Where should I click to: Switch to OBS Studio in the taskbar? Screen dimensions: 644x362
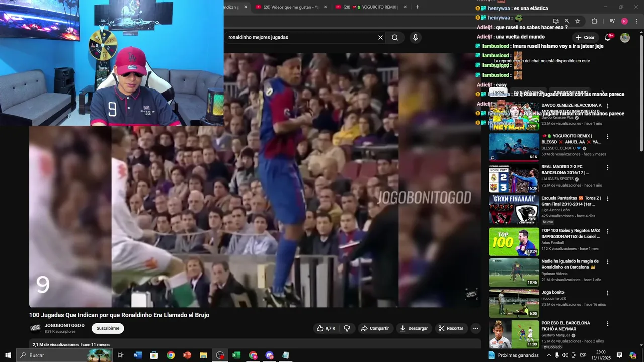pyautogui.click(x=220, y=355)
